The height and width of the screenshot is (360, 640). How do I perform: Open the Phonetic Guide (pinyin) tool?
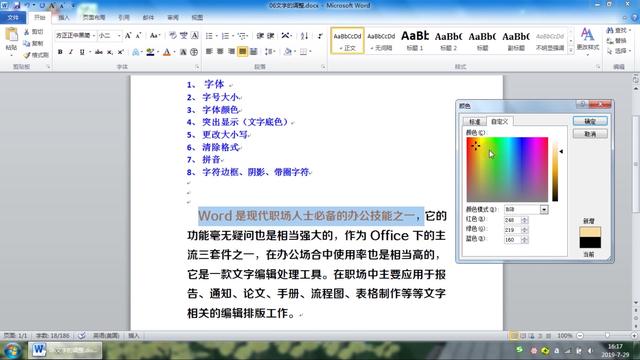184,36
